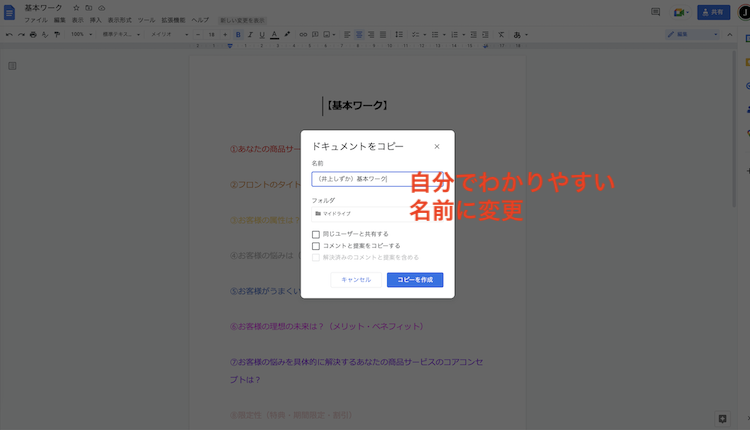Open comment history icon near Share
This screenshot has height=430, width=750.
coord(655,12)
